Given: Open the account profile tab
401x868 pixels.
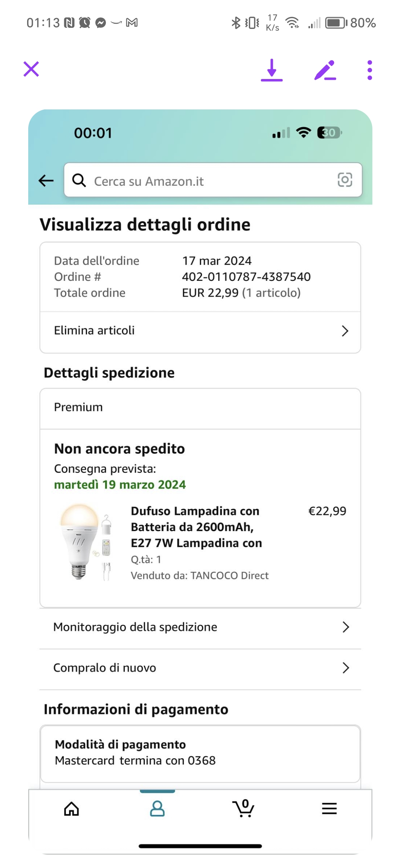Looking at the screenshot, I should click(x=157, y=809).
